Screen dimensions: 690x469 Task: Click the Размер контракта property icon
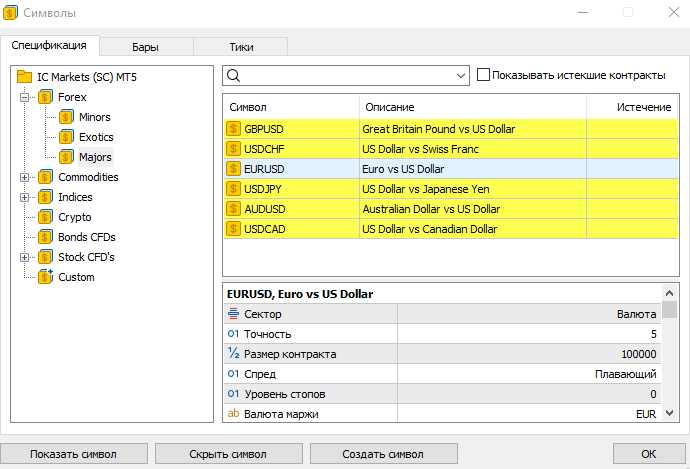click(x=233, y=353)
